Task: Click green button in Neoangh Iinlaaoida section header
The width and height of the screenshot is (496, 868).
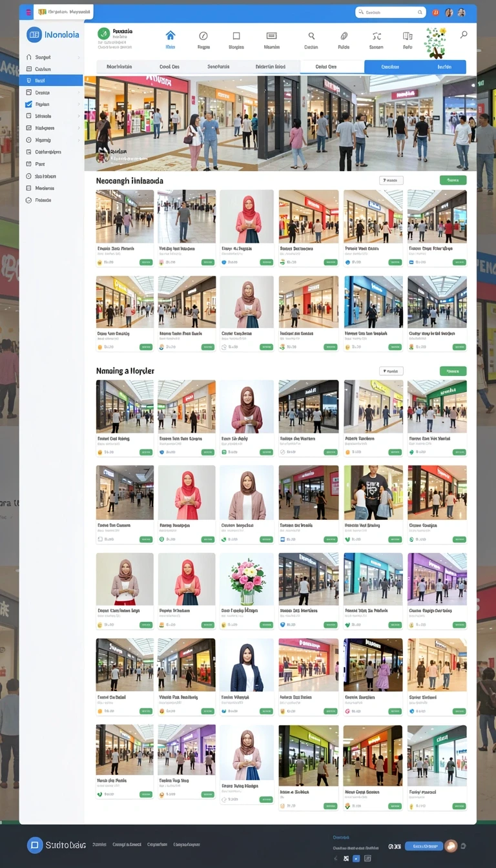Action: coord(453,181)
